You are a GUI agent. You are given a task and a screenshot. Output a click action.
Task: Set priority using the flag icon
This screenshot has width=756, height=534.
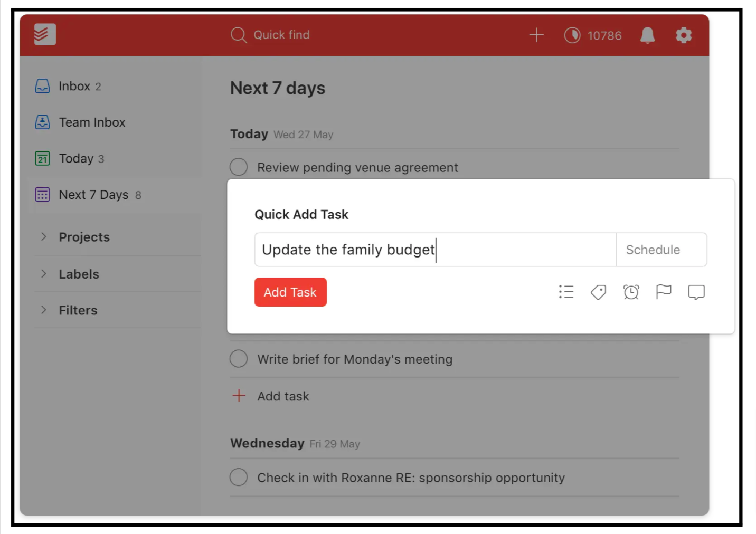pos(664,292)
